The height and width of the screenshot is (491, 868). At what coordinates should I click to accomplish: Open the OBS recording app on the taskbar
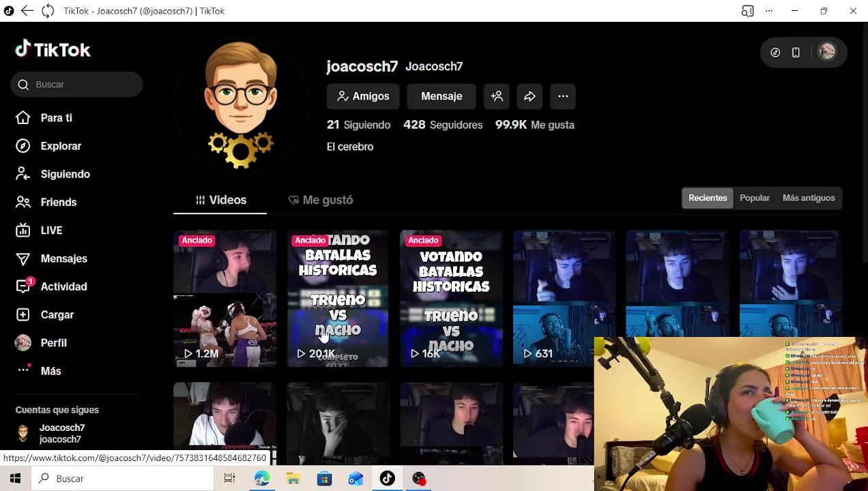click(x=418, y=479)
